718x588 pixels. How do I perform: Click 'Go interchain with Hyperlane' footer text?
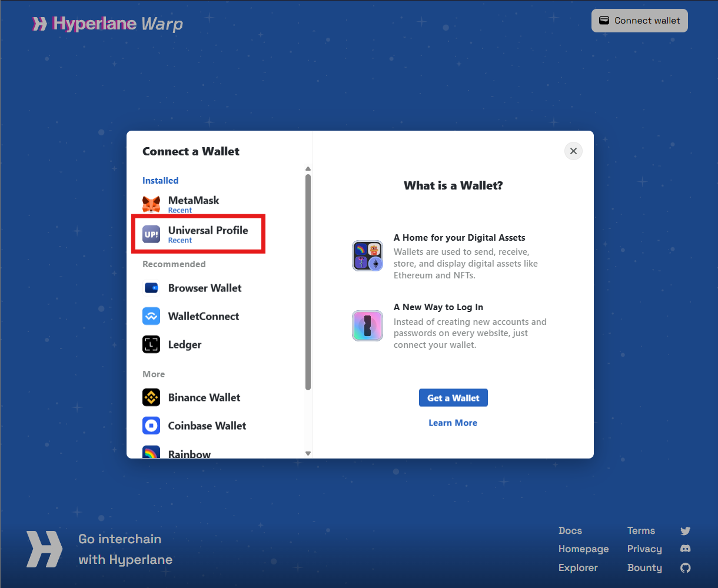click(125, 549)
